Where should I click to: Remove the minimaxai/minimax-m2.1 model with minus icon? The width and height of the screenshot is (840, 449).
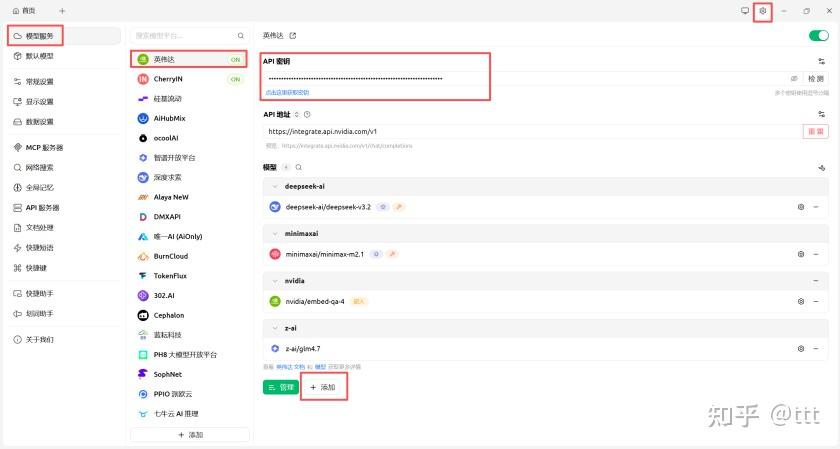816,254
